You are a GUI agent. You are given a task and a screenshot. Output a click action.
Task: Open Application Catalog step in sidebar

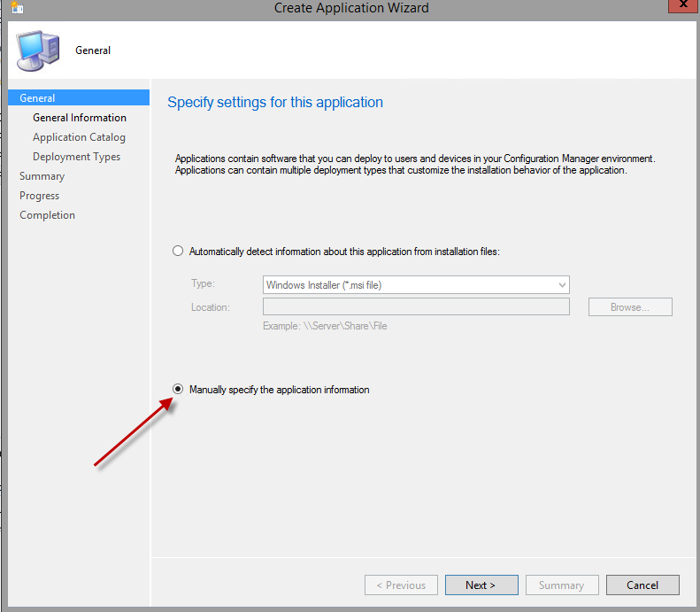click(79, 137)
